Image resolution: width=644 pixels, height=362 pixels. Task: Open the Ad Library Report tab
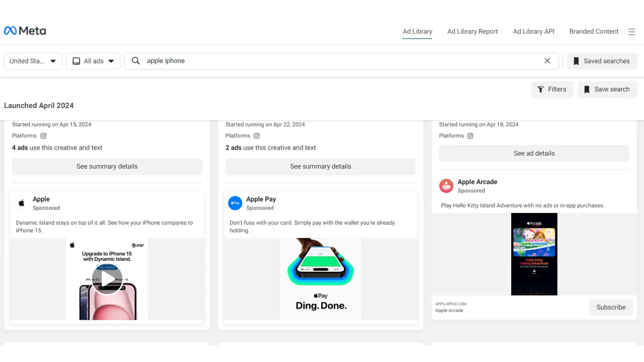(x=473, y=31)
